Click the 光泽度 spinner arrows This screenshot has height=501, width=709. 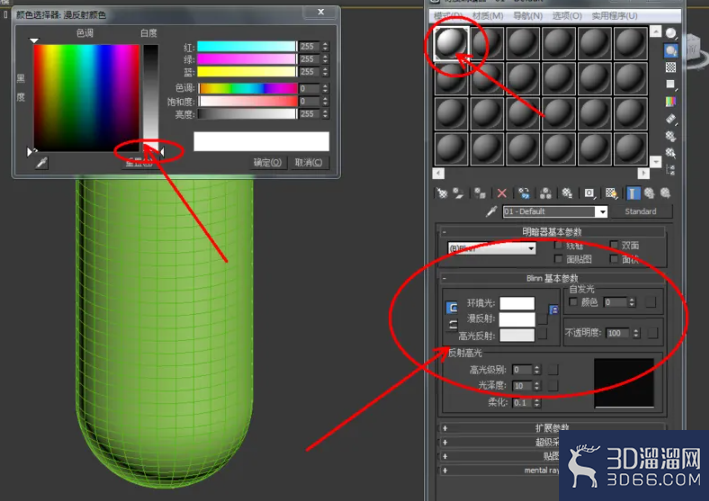coord(537,386)
